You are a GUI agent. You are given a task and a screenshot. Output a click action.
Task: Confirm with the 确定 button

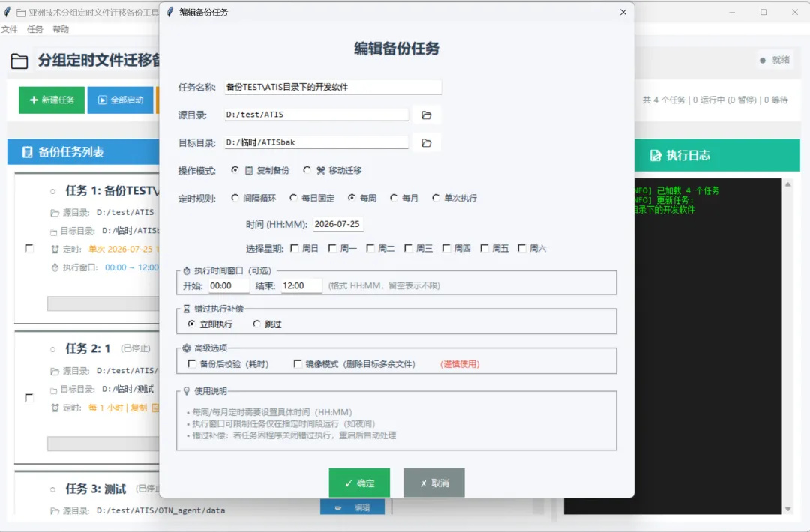pos(359,483)
